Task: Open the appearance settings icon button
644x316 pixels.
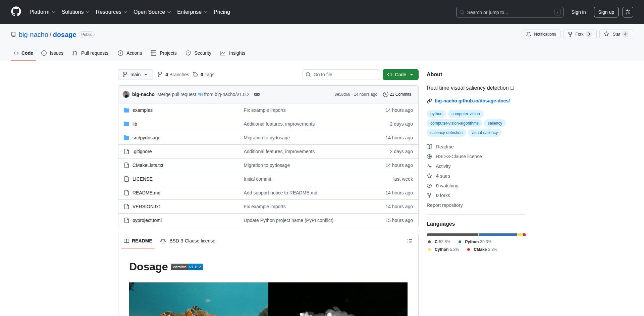Action: [x=628, y=12]
